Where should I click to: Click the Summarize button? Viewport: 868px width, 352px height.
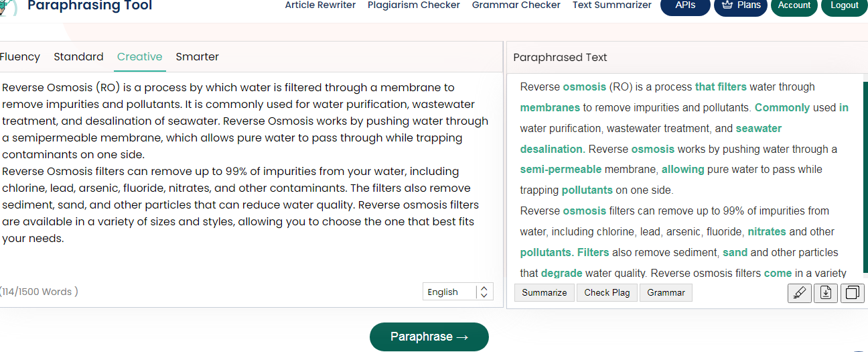pyautogui.click(x=544, y=292)
